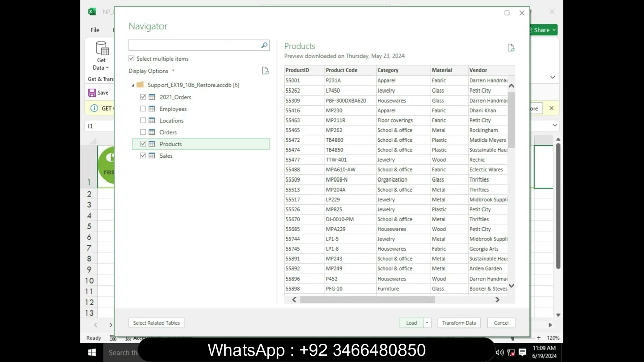The image size is (644, 362).
Task: Click the 2021_Orders table icon
Action: 152,97
